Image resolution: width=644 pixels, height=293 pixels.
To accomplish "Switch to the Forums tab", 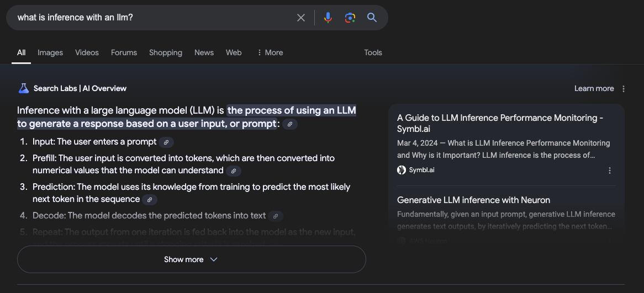I will pos(124,52).
